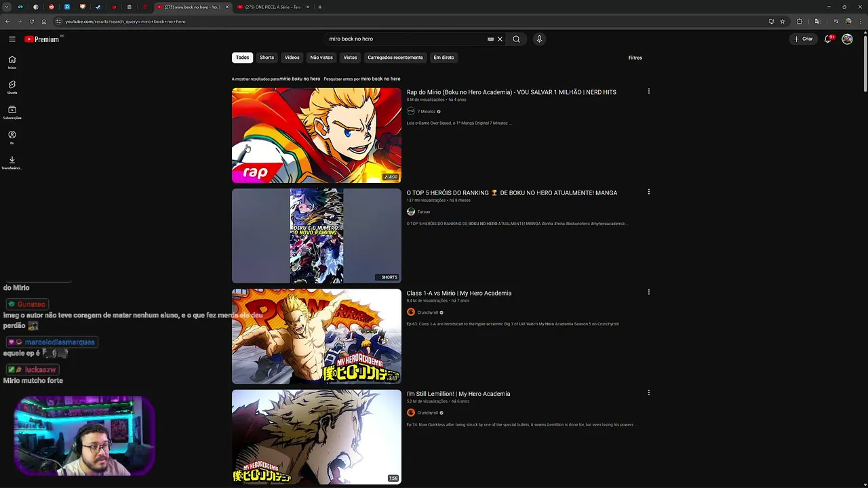Close the 'miro bock no hero' browser tab
Screen dimensions: 868x488
tap(227, 7)
